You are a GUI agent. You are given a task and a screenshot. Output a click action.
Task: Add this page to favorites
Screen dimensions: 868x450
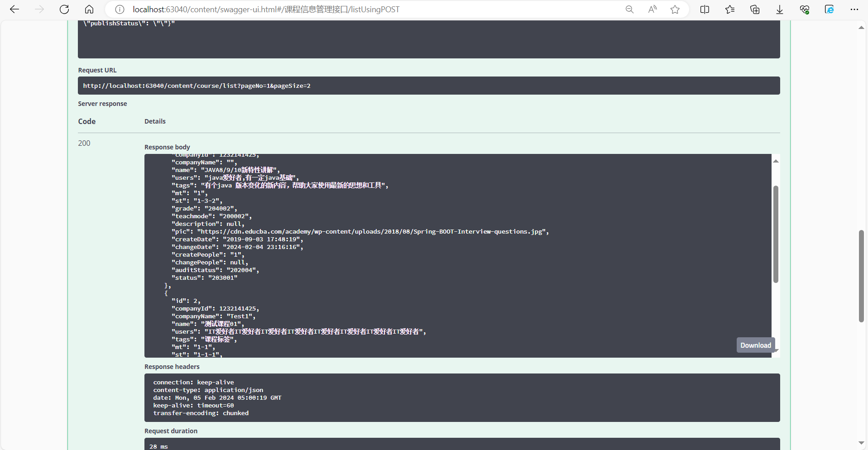(675, 10)
